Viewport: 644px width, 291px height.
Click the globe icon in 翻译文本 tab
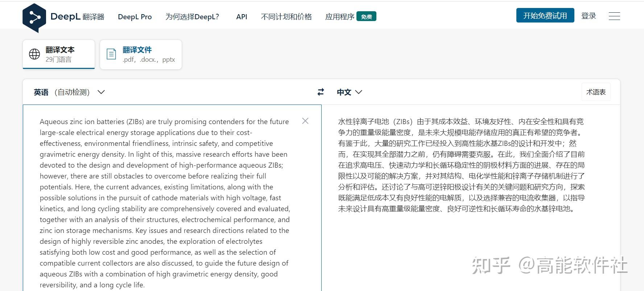[x=34, y=54]
